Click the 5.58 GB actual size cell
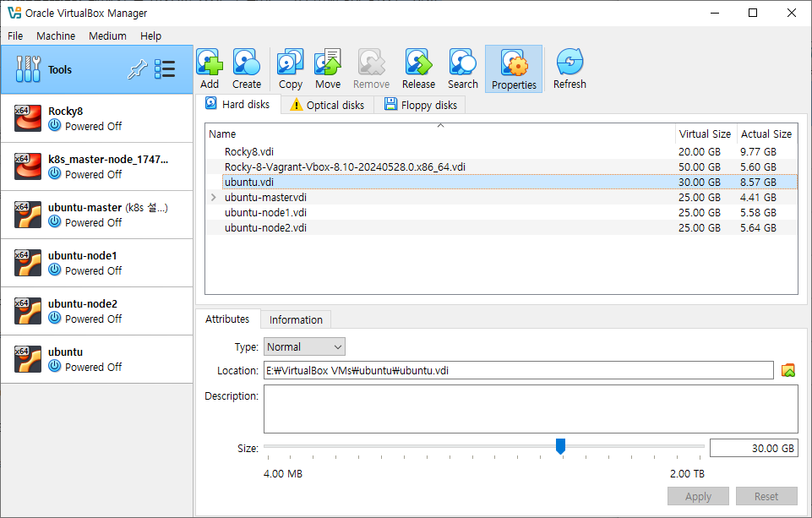Image resolution: width=812 pixels, height=518 pixels. (x=758, y=213)
